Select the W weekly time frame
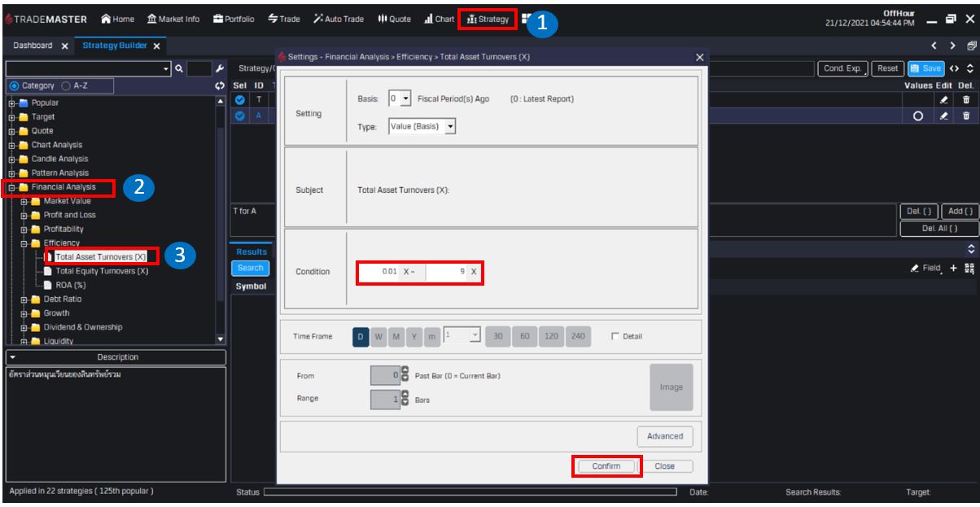Screen dimensions: 980x507 (378, 337)
